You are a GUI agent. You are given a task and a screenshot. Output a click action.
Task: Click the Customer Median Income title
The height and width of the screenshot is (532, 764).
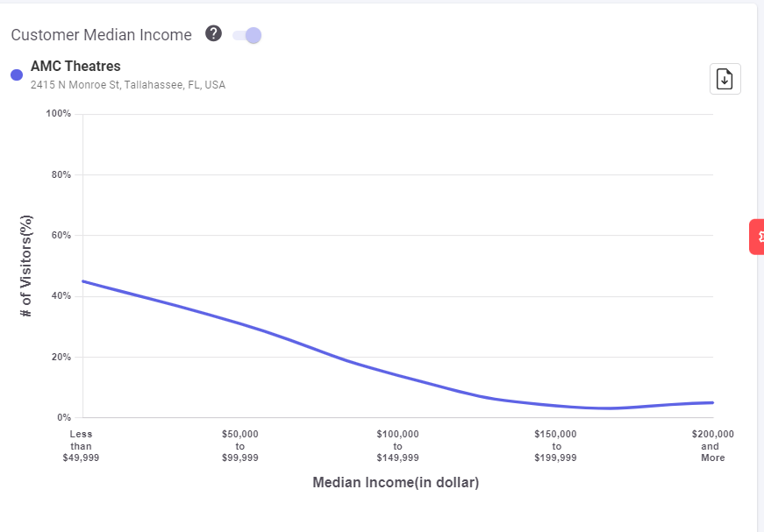(x=101, y=35)
